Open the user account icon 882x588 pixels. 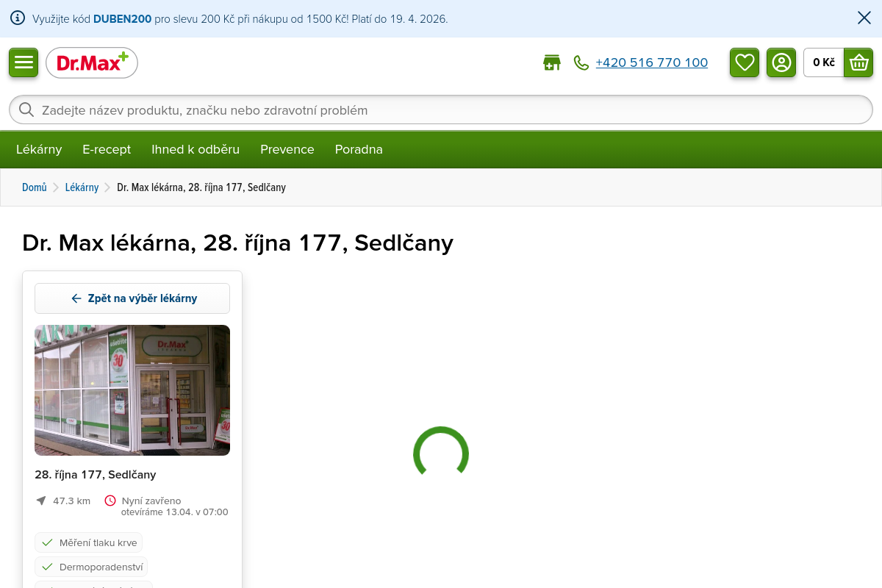(x=781, y=62)
